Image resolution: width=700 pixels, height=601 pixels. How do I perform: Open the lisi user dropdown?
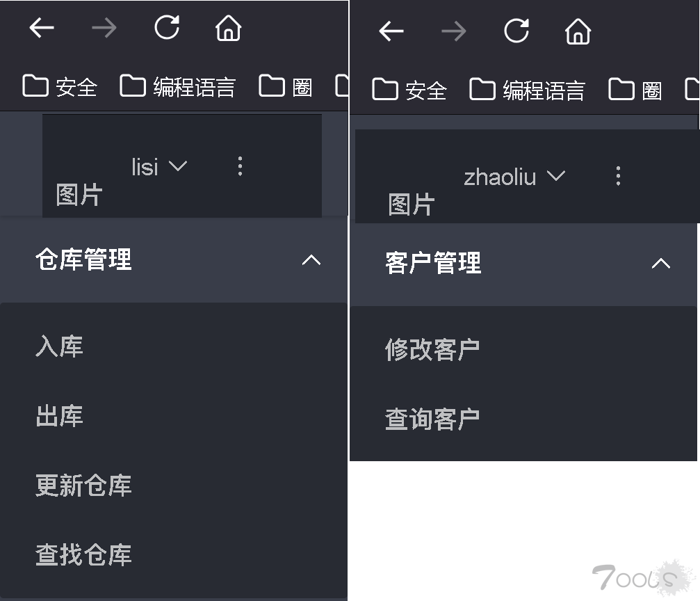(x=159, y=167)
